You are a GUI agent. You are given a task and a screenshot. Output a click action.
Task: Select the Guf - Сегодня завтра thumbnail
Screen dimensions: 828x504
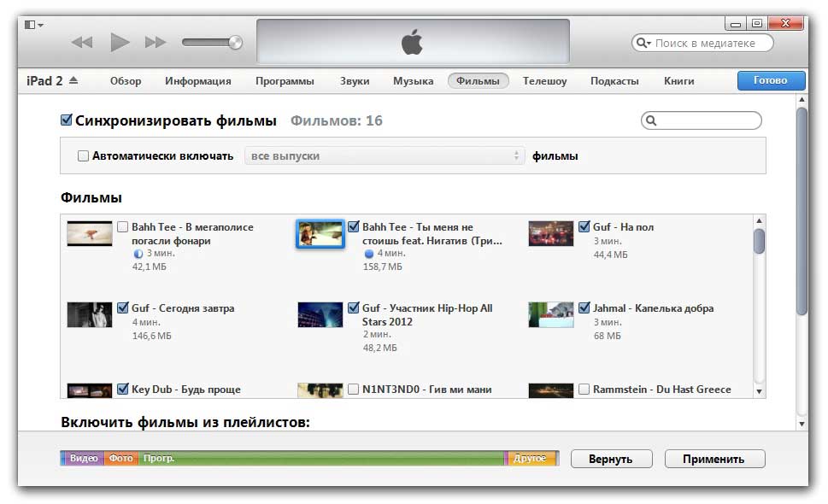click(90, 314)
